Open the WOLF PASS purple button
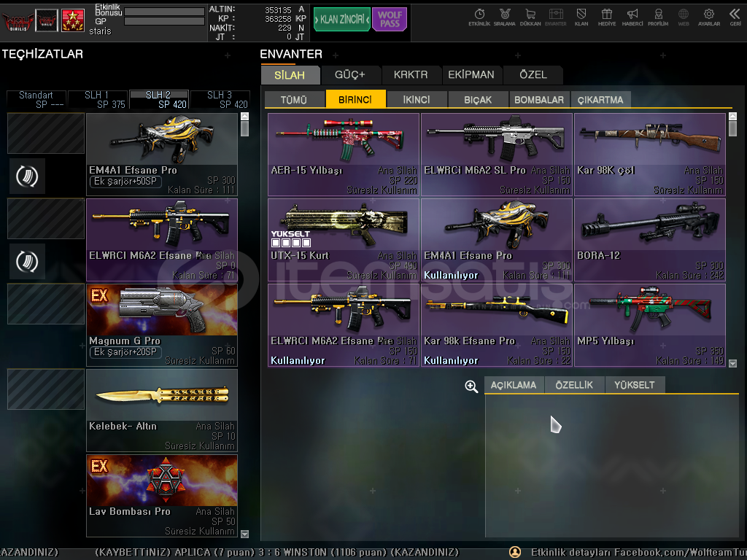Screen dimensions: 747x560 (390, 20)
